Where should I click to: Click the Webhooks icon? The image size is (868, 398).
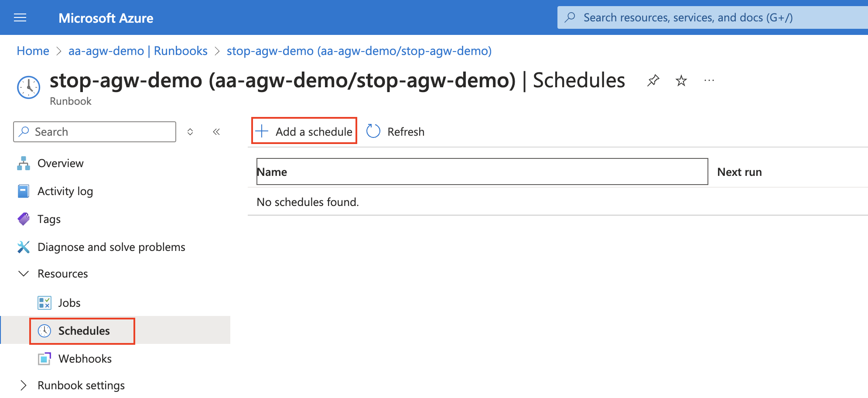(x=44, y=359)
